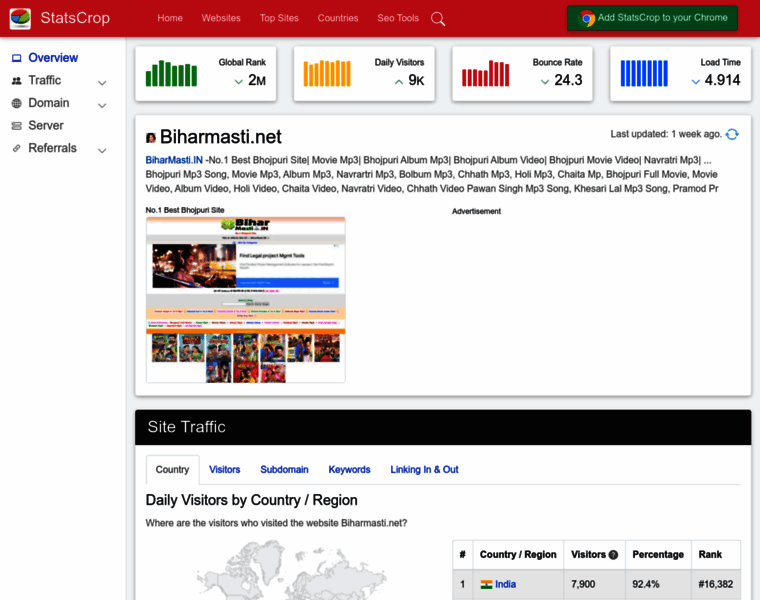Click the world map visitors chart
Viewport: 760px width, 600px height.
[292, 570]
